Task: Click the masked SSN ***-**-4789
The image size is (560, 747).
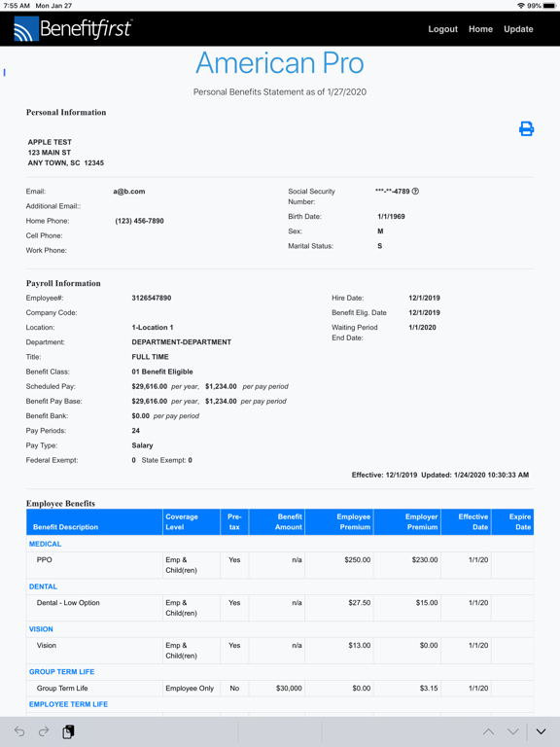Action: click(x=393, y=191)
